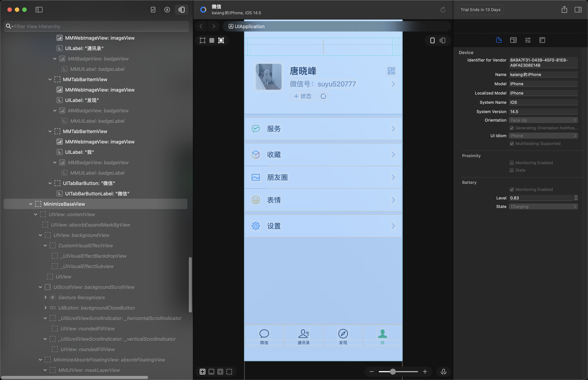Select the solid content display icon
The height and width of the screenshot is (380, 588).
[212, 40]
